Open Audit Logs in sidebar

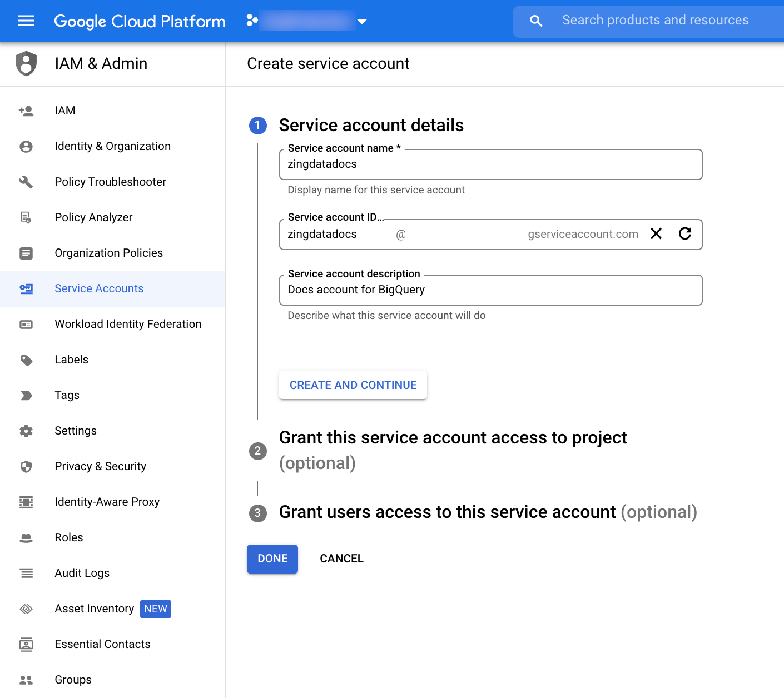click(x=112, y=574)
